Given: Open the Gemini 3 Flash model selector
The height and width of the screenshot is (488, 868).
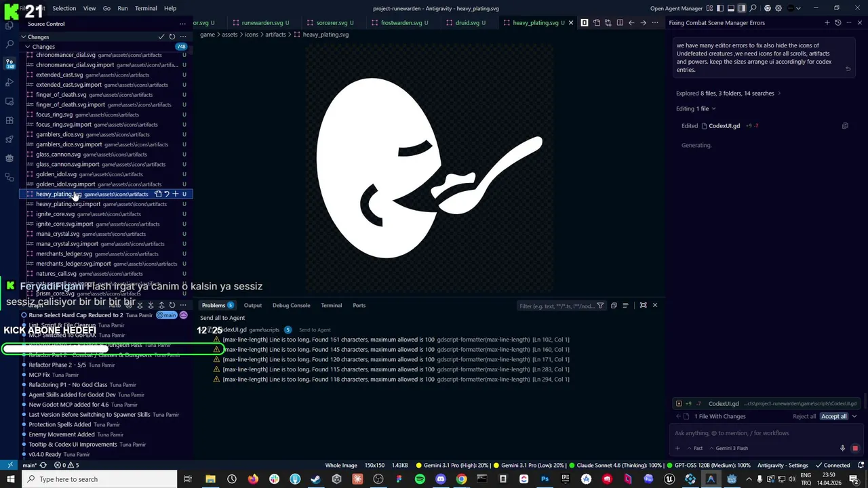Looking at the screenshot, I should pos(729,448).
